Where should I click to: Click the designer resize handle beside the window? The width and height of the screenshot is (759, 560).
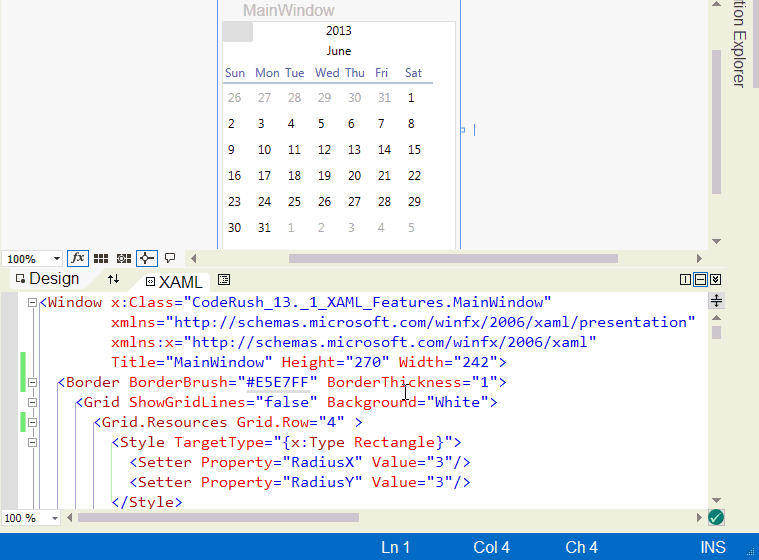click(462, 130)
